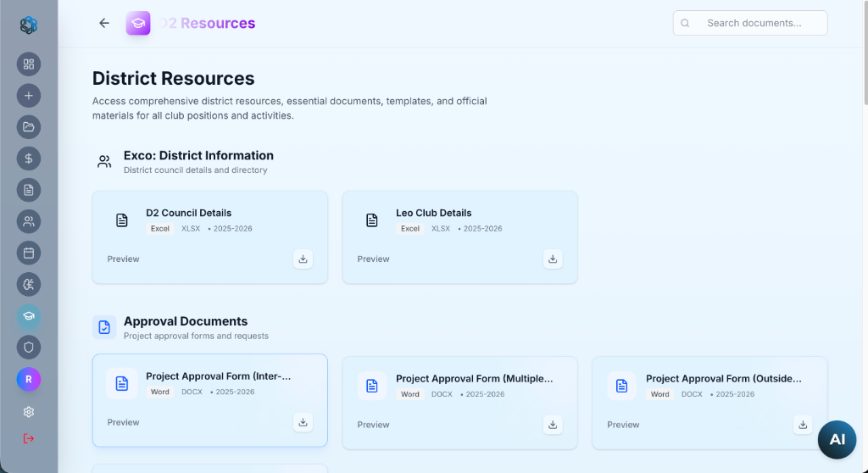Click the Excel tag on D2 Council Details
868x473 pixels.
coord(160,229)
